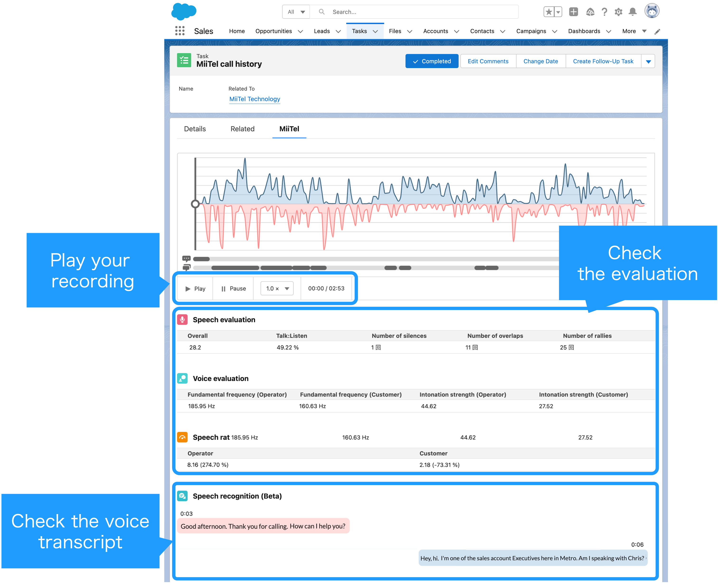The image size is (718, 588).
Task: Expand the Accounts nav chevron
Action: tap(457, 32)
